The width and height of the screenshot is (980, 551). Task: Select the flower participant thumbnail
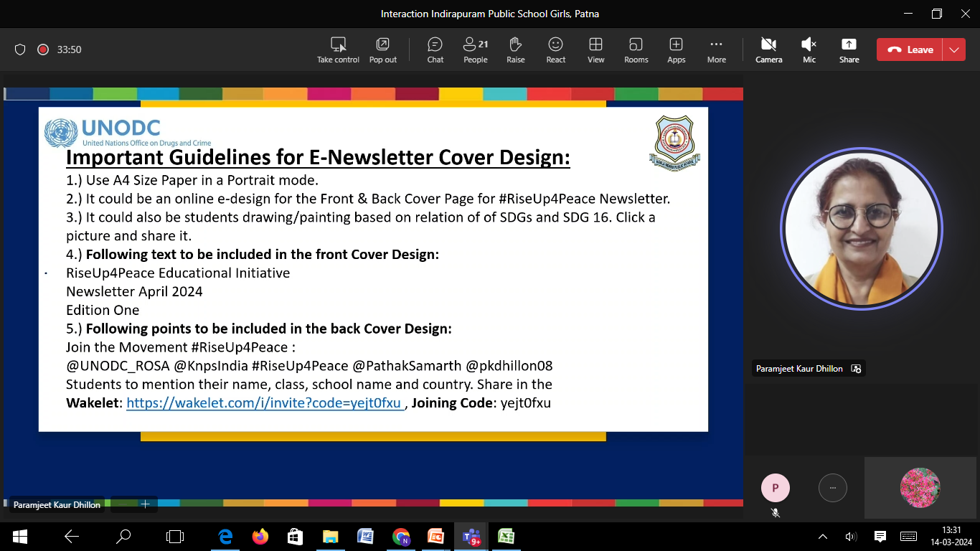920,488
